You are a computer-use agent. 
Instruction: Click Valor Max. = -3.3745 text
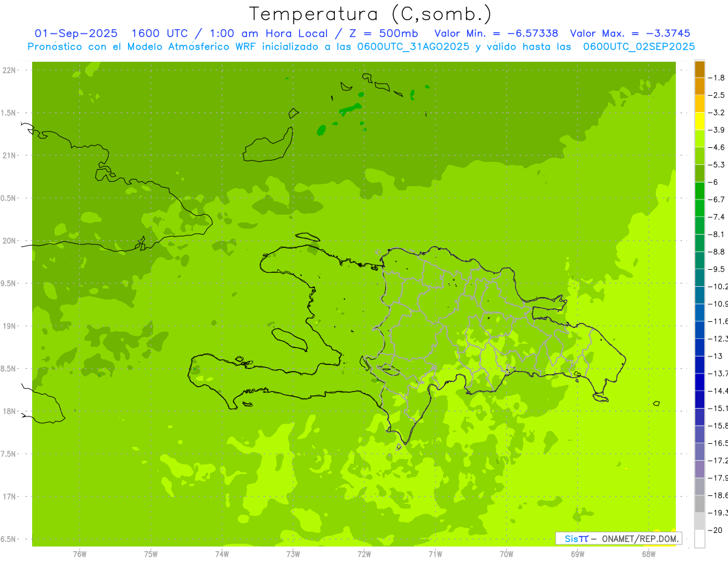(630, 33)
